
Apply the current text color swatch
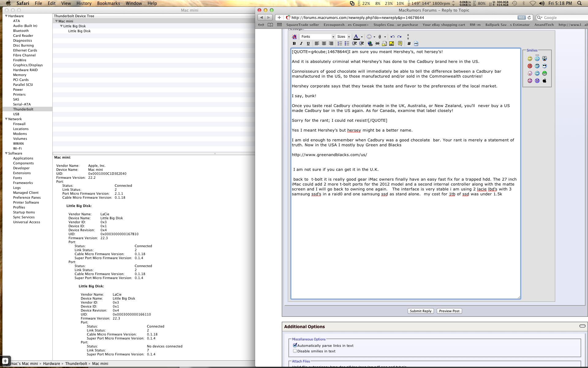pyautogui.click(x=356, y=37)
